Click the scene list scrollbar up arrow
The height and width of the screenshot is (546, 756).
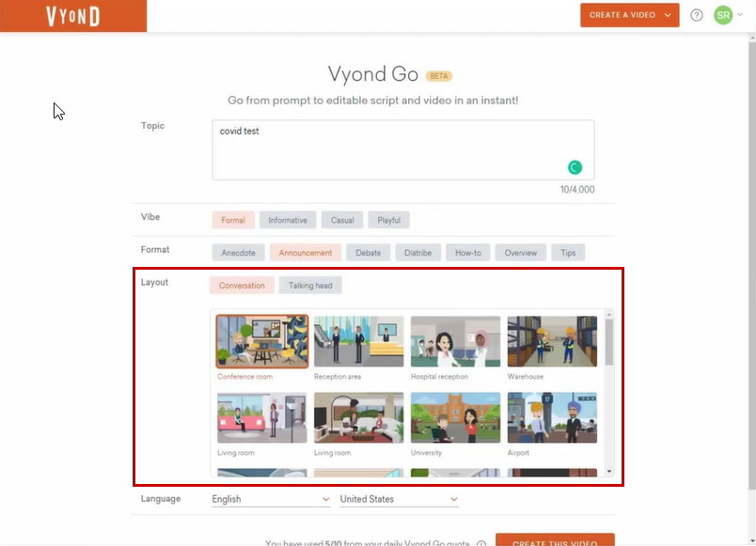click(609, 314)
